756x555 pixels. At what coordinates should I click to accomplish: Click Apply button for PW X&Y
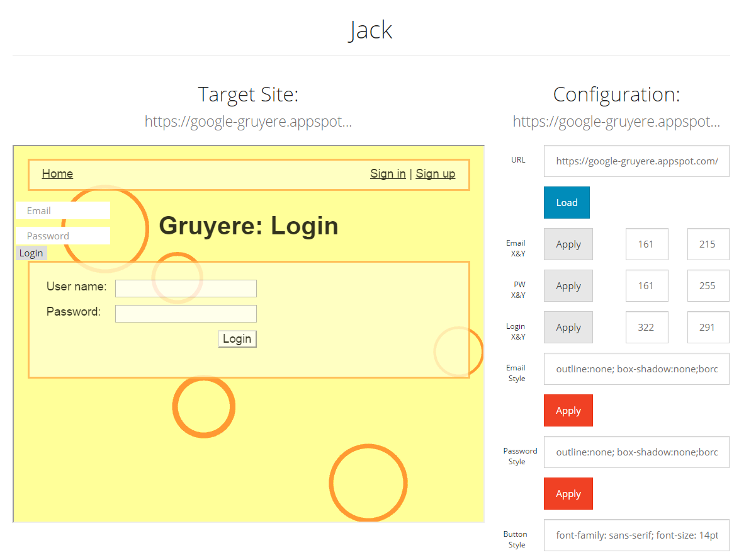(568, 286)
